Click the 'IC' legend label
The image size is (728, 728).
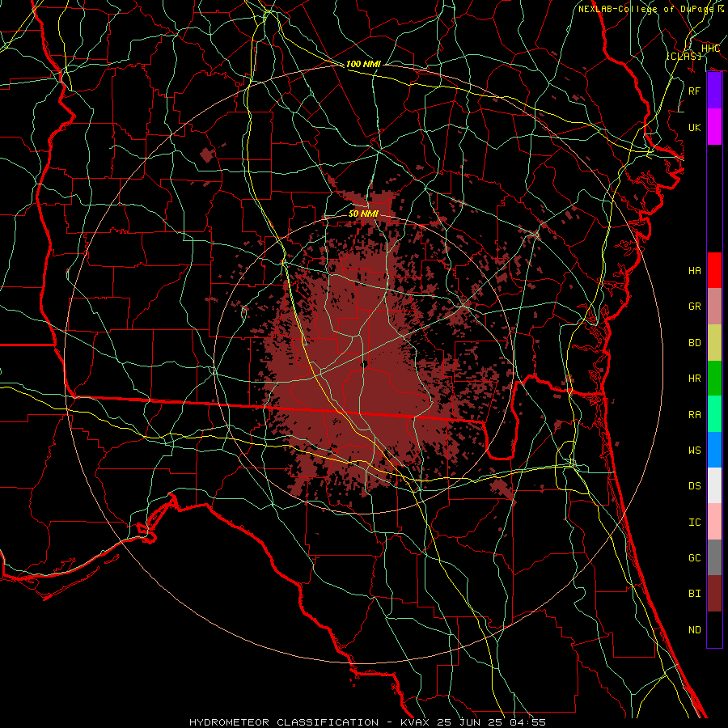coord(695,523)
